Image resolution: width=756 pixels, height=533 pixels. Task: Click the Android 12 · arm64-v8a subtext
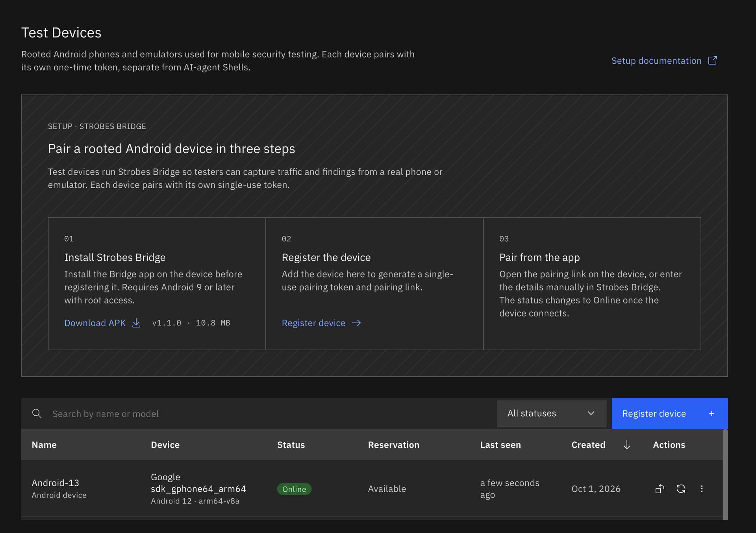(x=195, y=501)
